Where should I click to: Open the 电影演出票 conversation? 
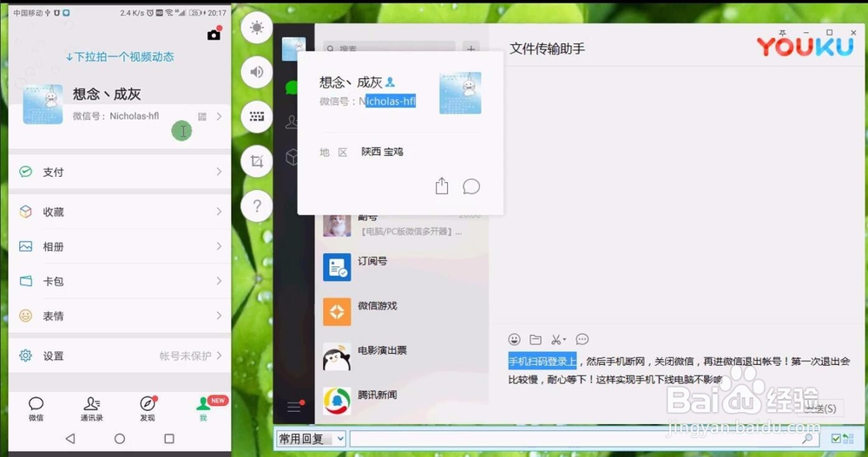403,357
